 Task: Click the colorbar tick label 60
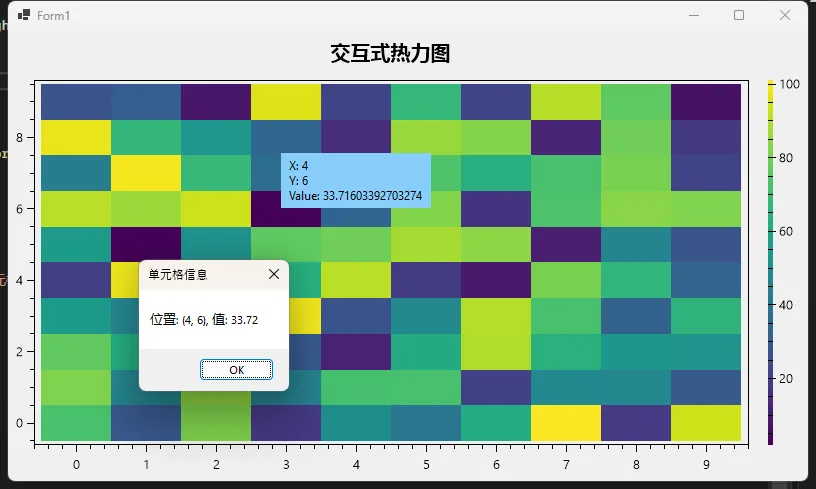pyautogui.click(x=786, y=232)
